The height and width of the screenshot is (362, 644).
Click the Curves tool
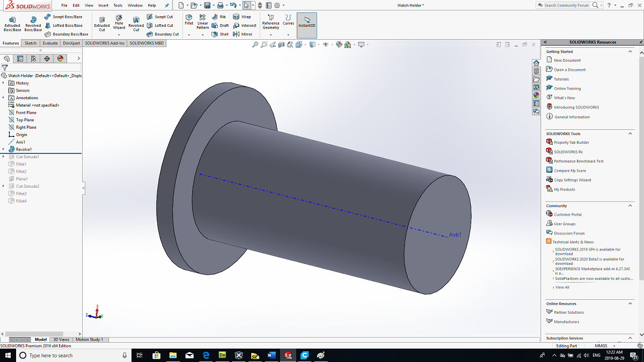click(x=289, y=20)
